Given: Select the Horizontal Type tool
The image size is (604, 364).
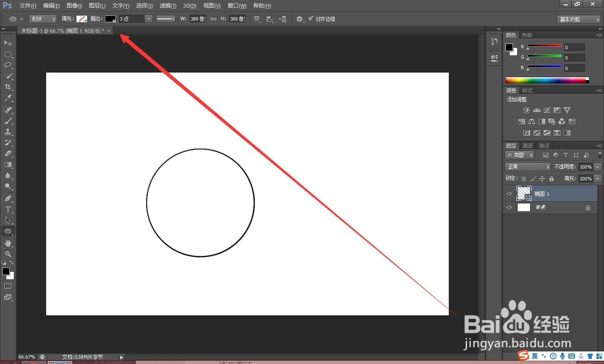Looking at the screenshot, I should pyautogui.click(x=8, y=209).
